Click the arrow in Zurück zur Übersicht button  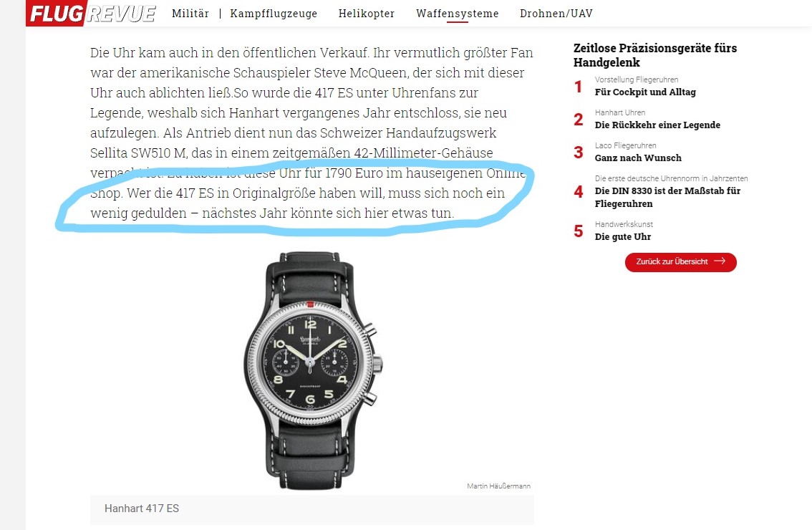pos(720,261)
